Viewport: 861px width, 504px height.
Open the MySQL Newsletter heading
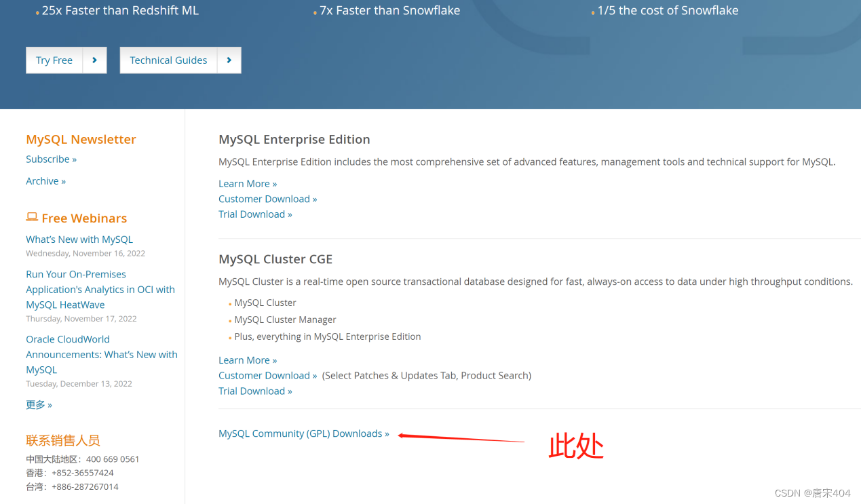point(81,139)
